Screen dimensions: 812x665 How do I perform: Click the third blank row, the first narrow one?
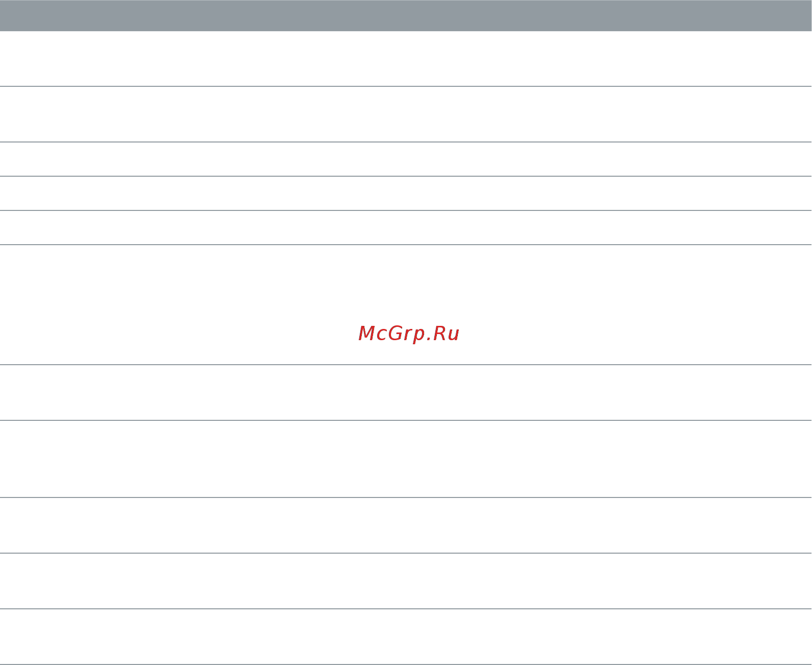(x=406, y=159)
